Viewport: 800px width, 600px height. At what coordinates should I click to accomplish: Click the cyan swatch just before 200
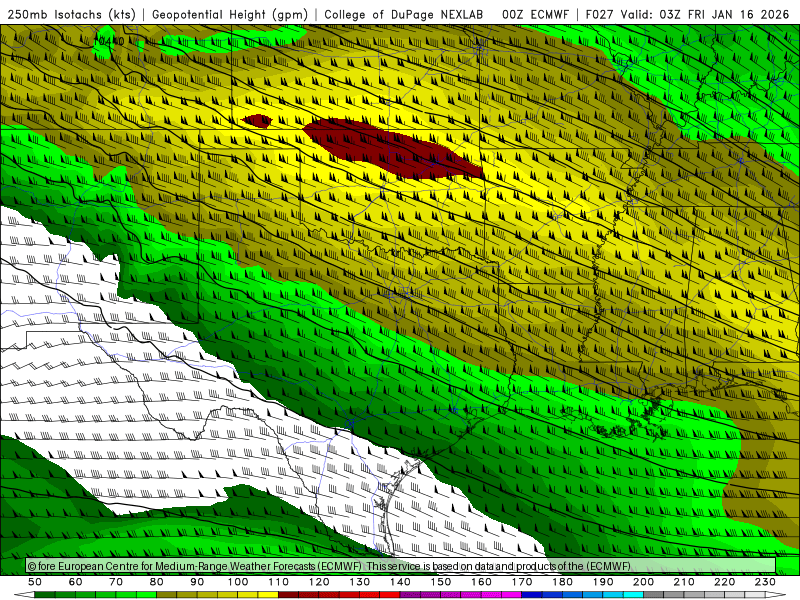coord(633,595)
